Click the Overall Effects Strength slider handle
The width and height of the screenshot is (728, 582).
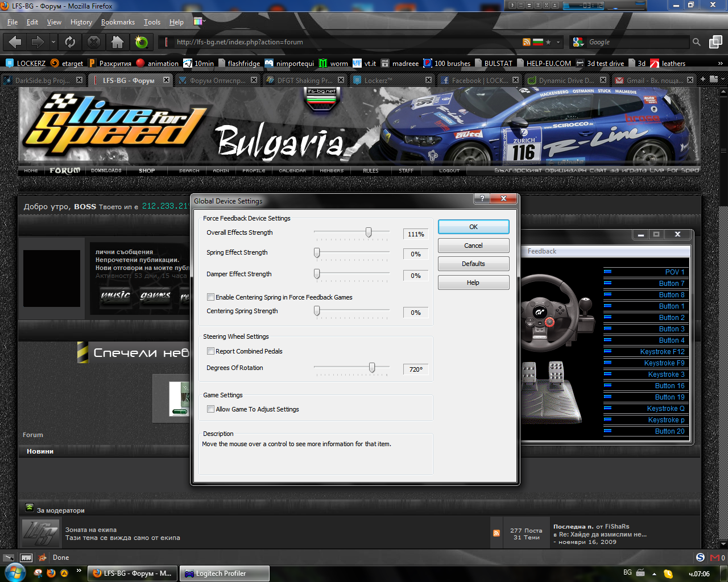(x=369, y=232)
